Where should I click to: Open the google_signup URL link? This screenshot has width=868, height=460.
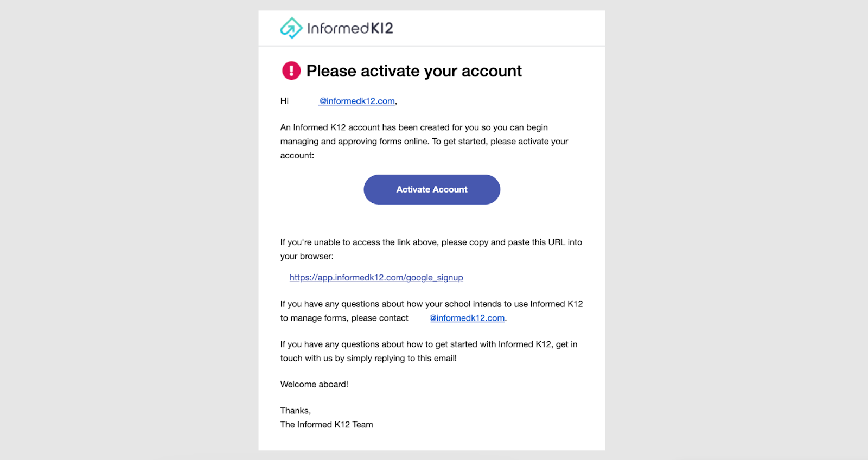(x=376, y=278)
